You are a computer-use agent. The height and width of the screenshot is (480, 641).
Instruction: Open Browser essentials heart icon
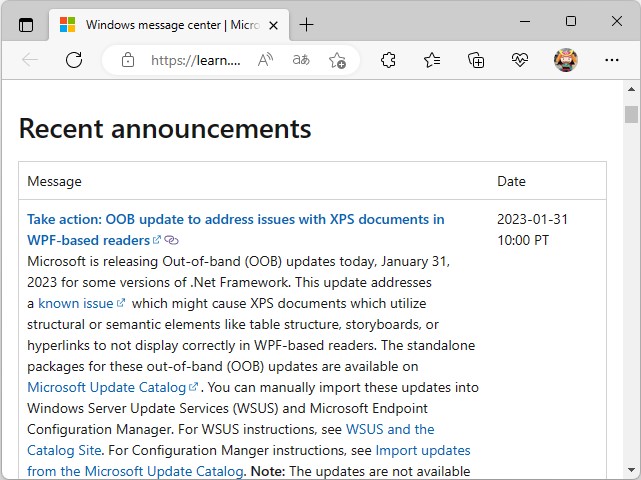(520, 60)
